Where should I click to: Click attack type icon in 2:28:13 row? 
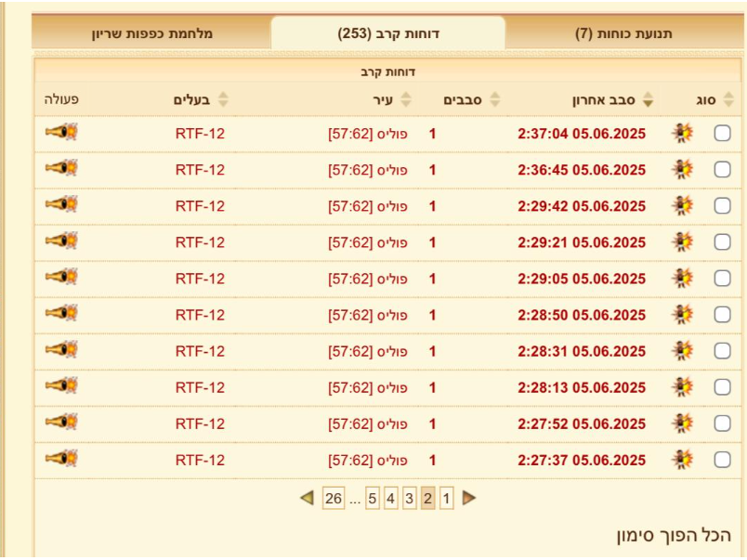pos(682,386)
